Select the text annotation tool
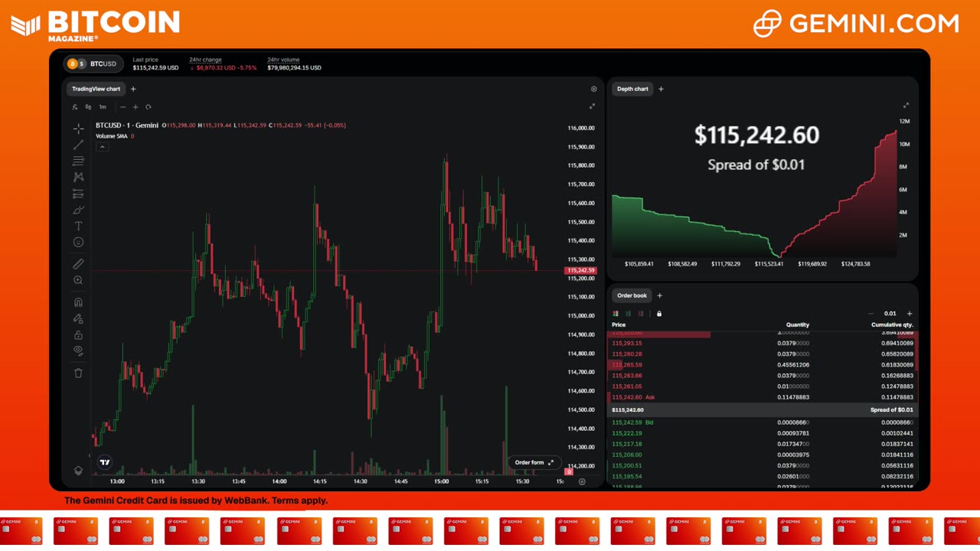Image resolution: width=980 pixels, height=551 pixels. pyautogui.click(x=78, y=226)
